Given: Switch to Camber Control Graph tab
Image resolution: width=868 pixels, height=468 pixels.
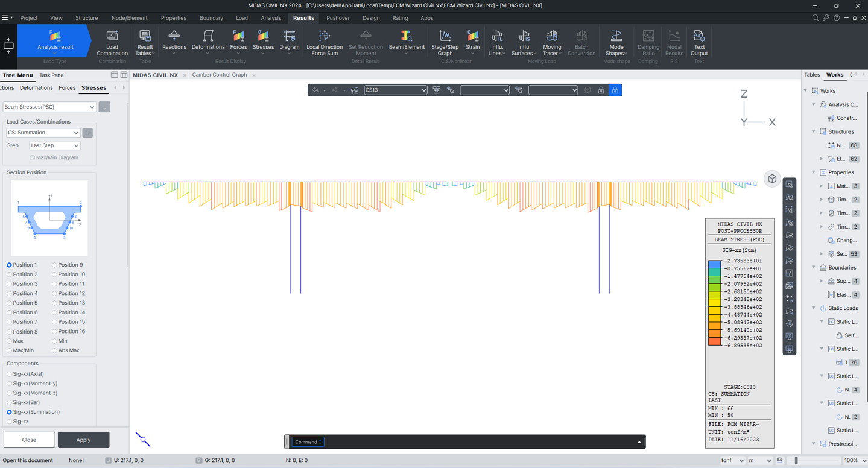Looking at the screenshot, I should pyautogui.click(x=220, y=75).
